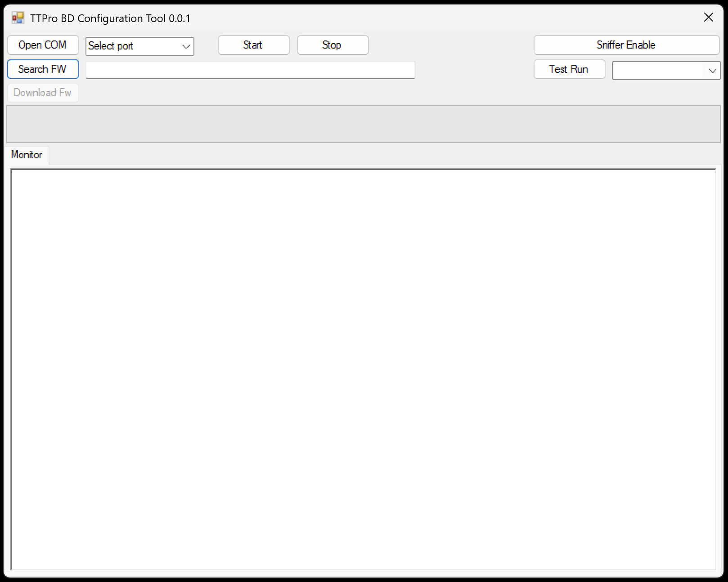
Task: Click the firmware path text field
Action: click(x=250, y=70)
